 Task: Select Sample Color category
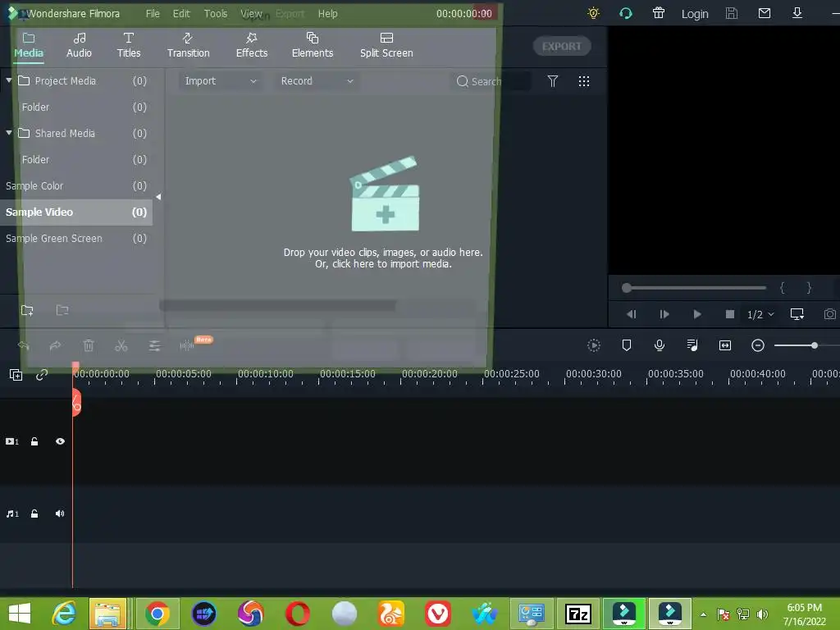76,186
